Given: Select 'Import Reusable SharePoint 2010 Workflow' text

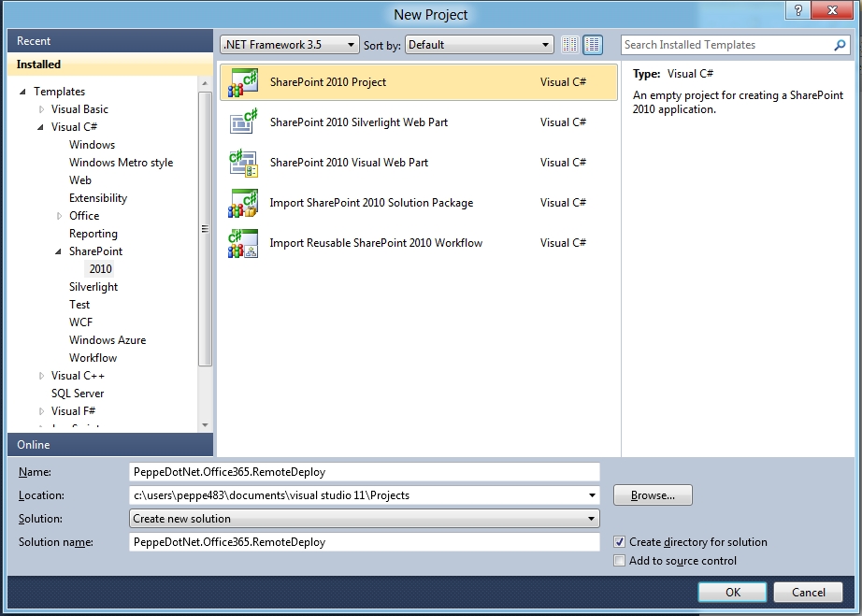Looking at the screenshot, I should coord(376,243).
